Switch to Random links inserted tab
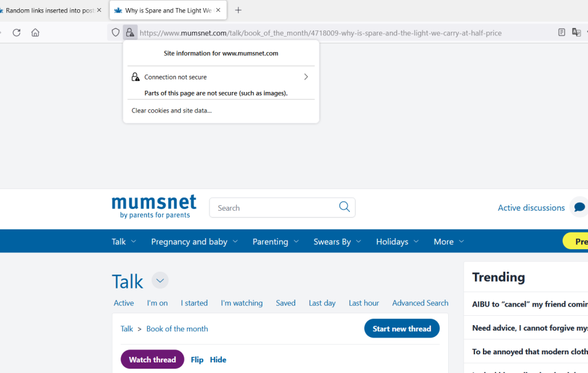 (48, 10)
